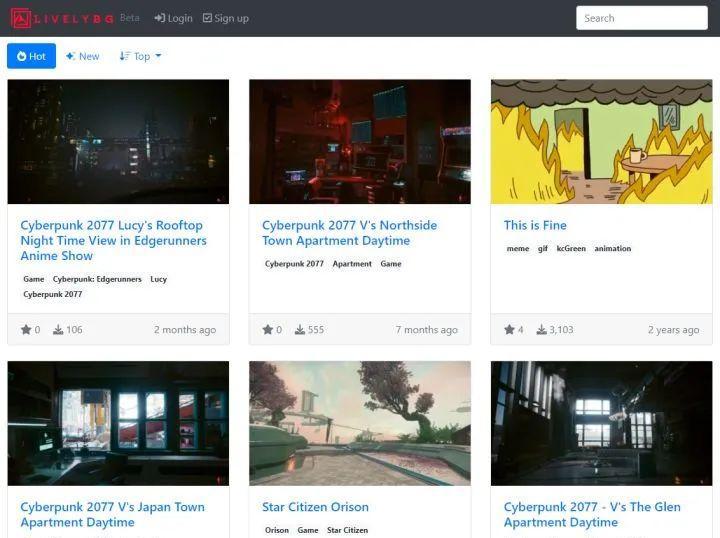The image size is (720, 538).
Task: Open the Japan Town Apartment thumbnail
Action: [x=118, y=423]
